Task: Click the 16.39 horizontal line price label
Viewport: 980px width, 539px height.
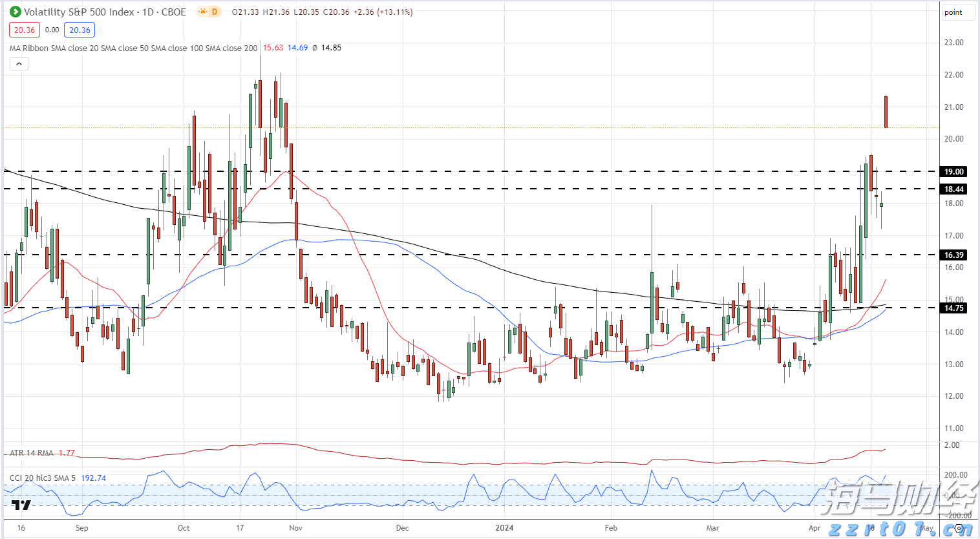Action: 954,255
